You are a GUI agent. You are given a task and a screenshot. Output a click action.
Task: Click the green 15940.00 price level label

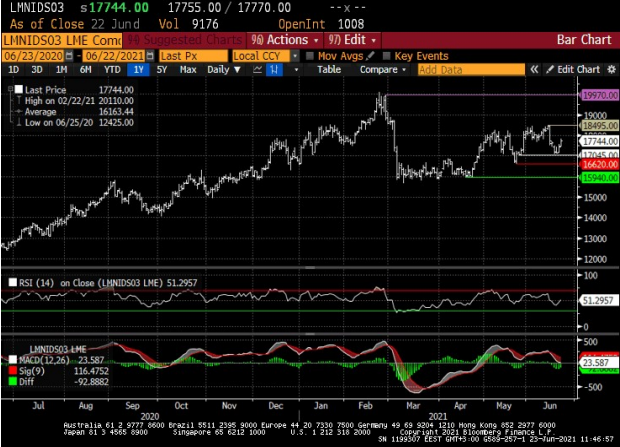point(600,178)
